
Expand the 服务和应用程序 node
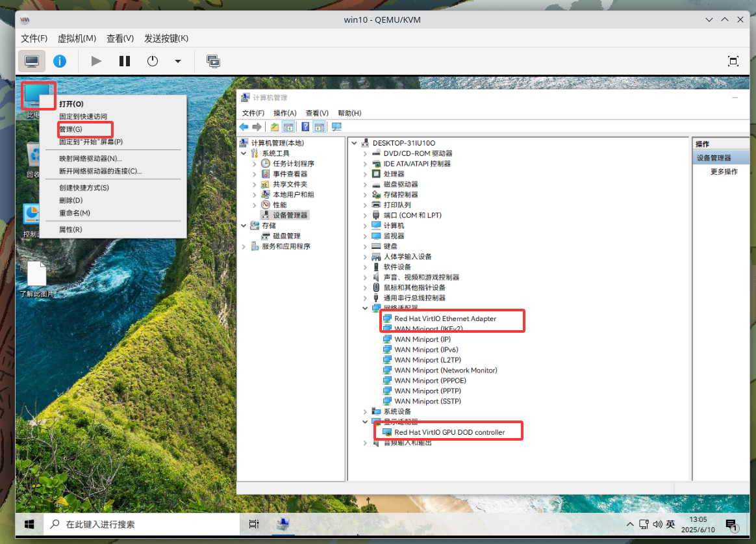pyautogui.click(x=244, y=246)
